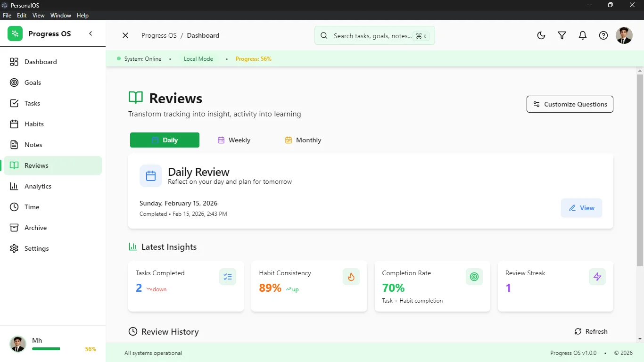Open Notes from the sidebar
The width and height of the screenshot is (644, 362).
(x=53, y=145)
